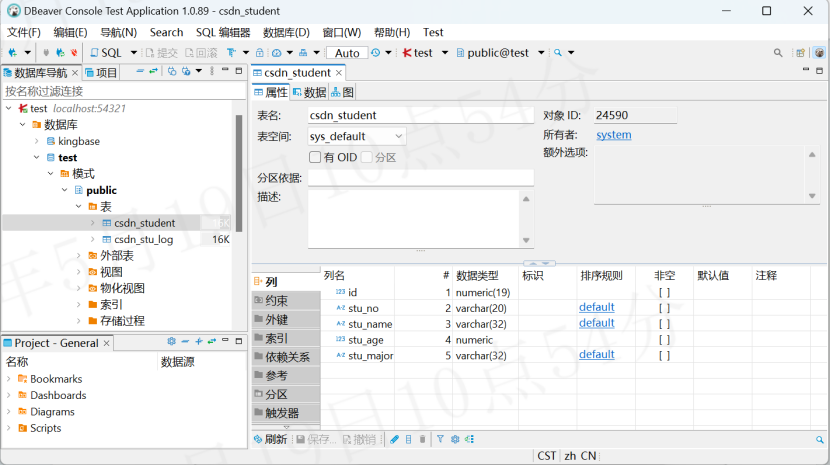Expand the Bookmarks folder in Project panel
This screenshot has width=831, height=465.
[x=9, y=379]
